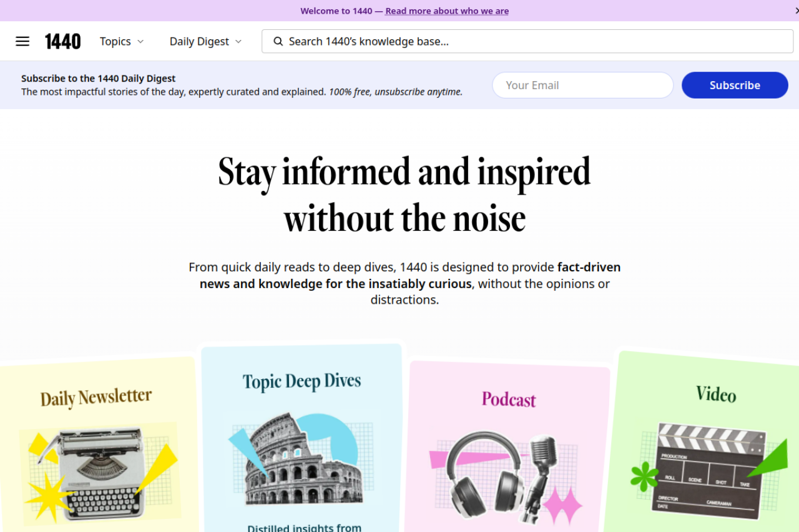The width and height of the screenshot is (799, 532).
Task: Click the typewriter illustration
Action: 99,472
